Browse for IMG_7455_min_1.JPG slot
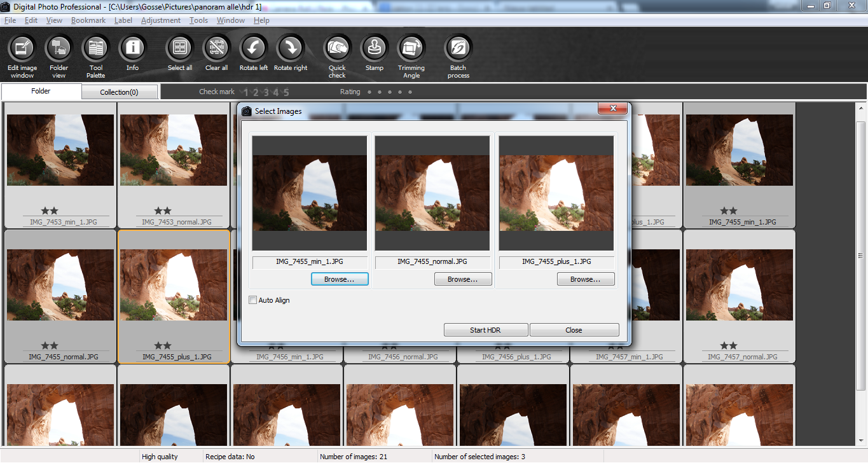868x463 pixels. click(340, 279)
